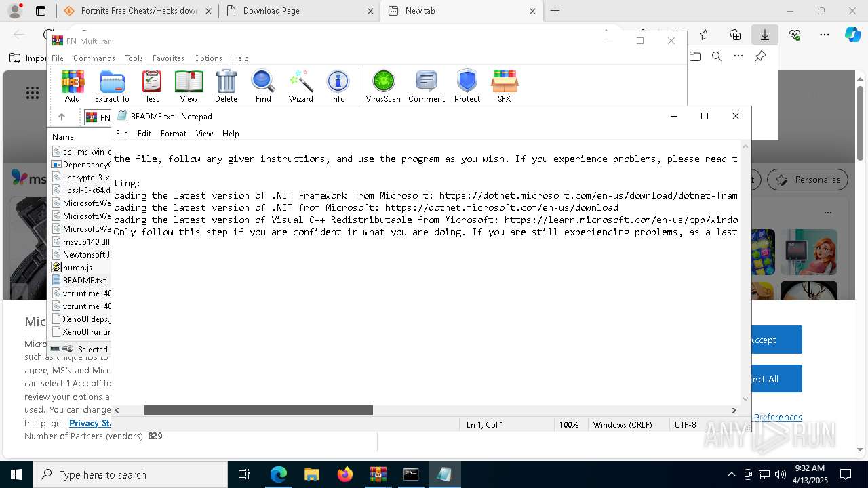Image resolution: width=868 pixels, height=488 pixels.
Task: Open Notepad Help menu
Action: pos(231,134)
